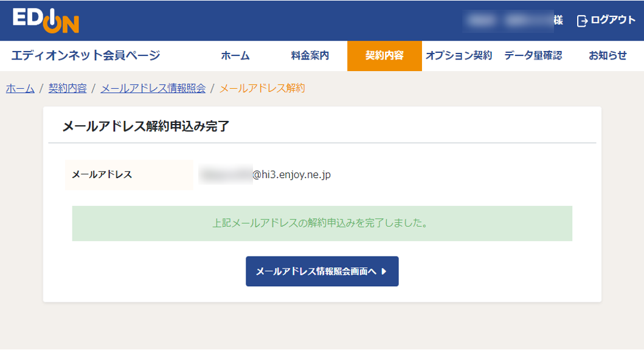Go to the オプション契約 tab
The height and width of the screenshot is (350, 644).
(459, 56)
